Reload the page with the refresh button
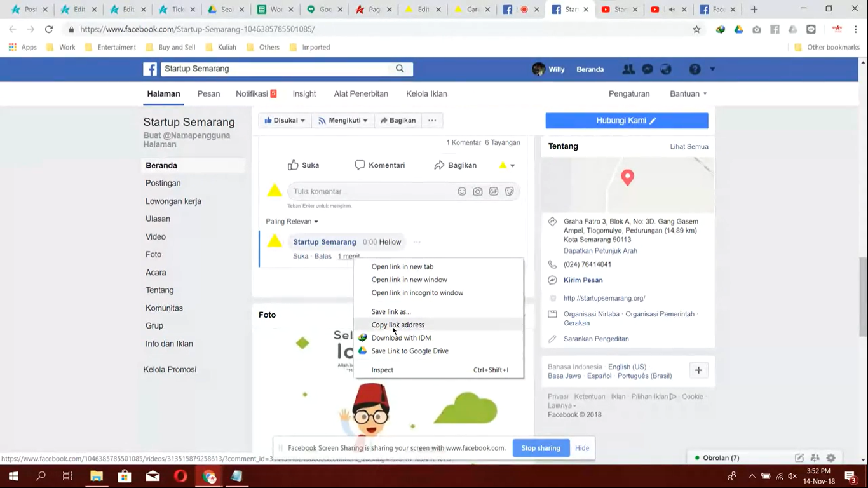This screenshot has height=488, width=868. coord(49,29)
